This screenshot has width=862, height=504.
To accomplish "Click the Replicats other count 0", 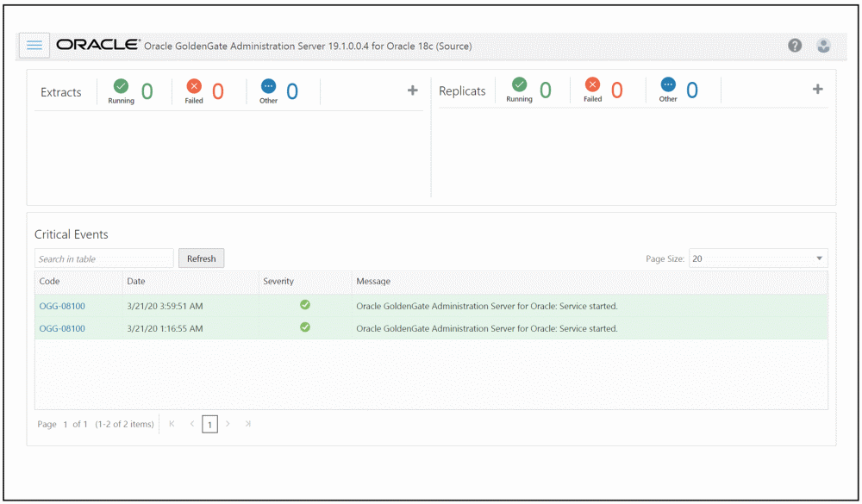I will pos(691,90).
